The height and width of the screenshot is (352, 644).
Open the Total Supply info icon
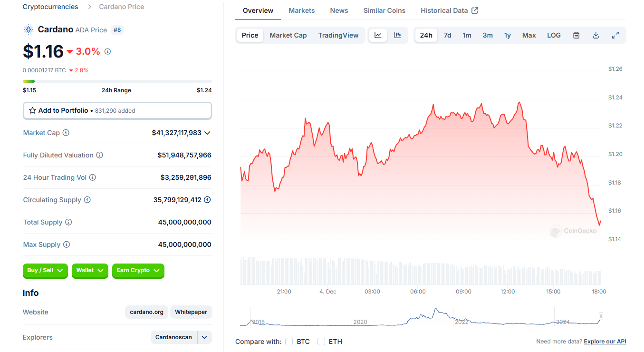[68, 222]
